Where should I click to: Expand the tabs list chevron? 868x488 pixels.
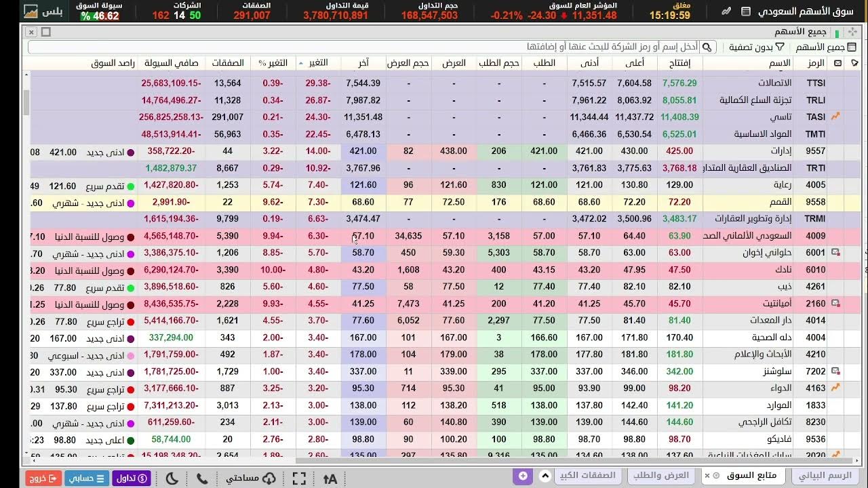click(x=545, y=476)
